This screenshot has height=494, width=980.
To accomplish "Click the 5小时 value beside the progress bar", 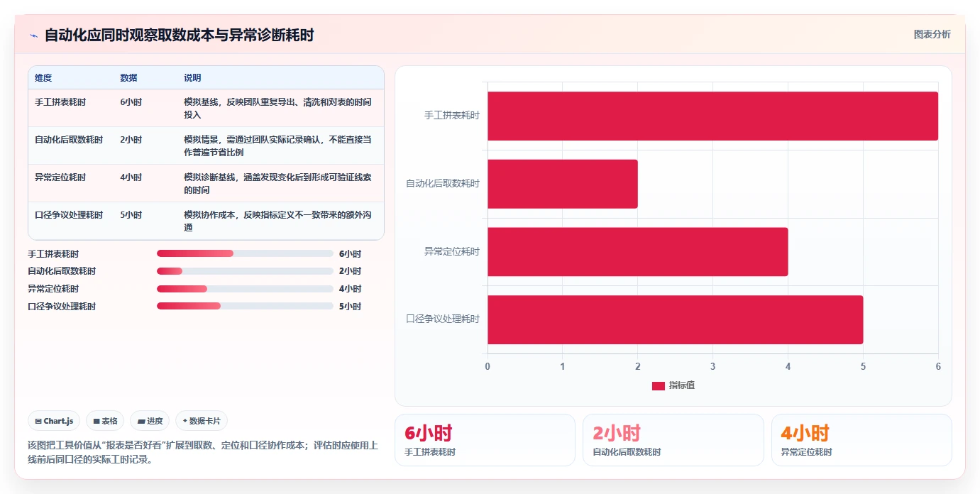I will 350,306.
